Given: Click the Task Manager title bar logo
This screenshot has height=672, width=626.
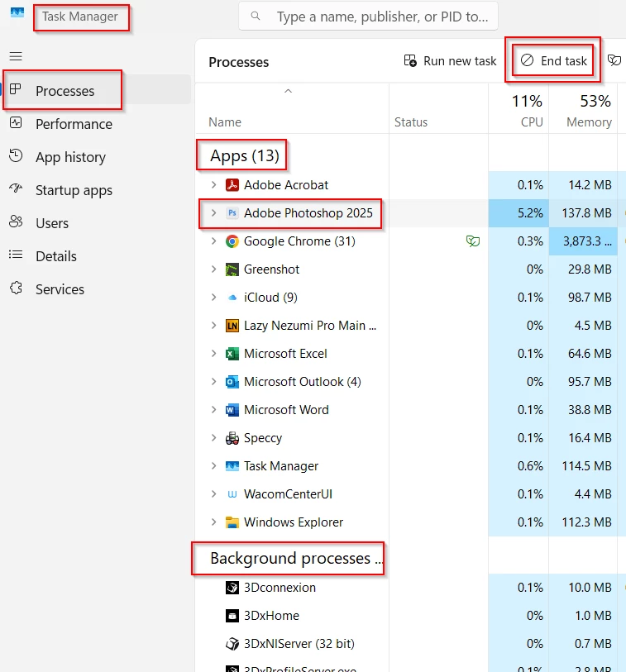Looking at the screenshot, I should [17, 12].
